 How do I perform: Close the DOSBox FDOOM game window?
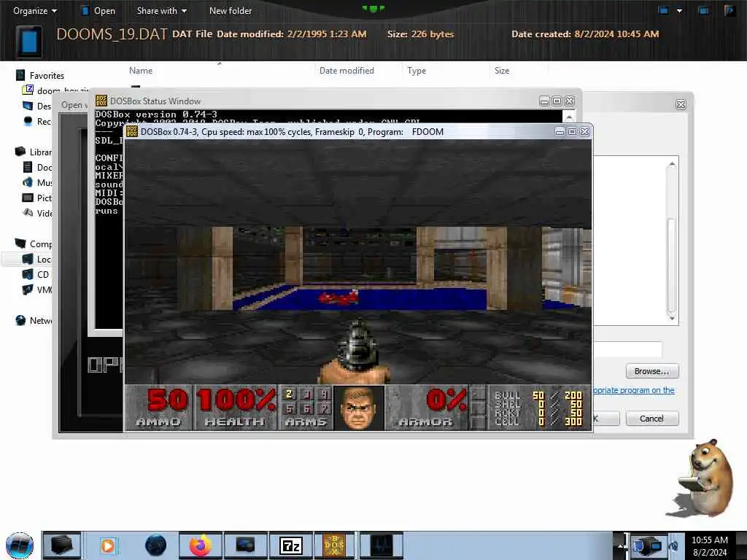click(x=585, y=131)
